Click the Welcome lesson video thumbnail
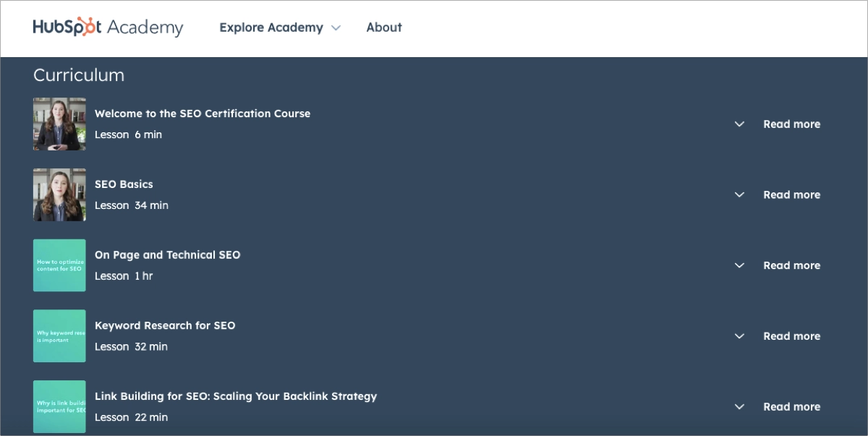 coord(59,124)
